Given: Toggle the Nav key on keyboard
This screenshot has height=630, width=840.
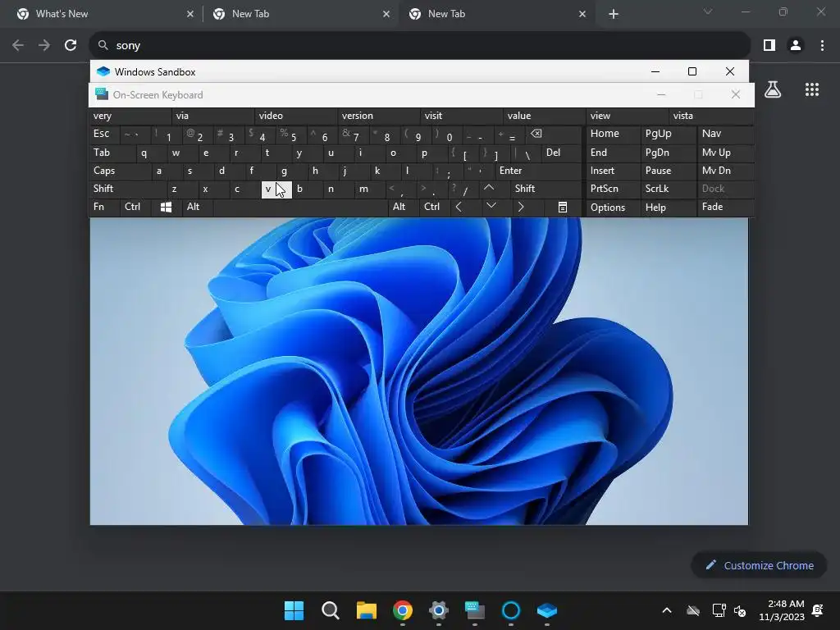Looking at the screenshot, I should click(725, 134).
